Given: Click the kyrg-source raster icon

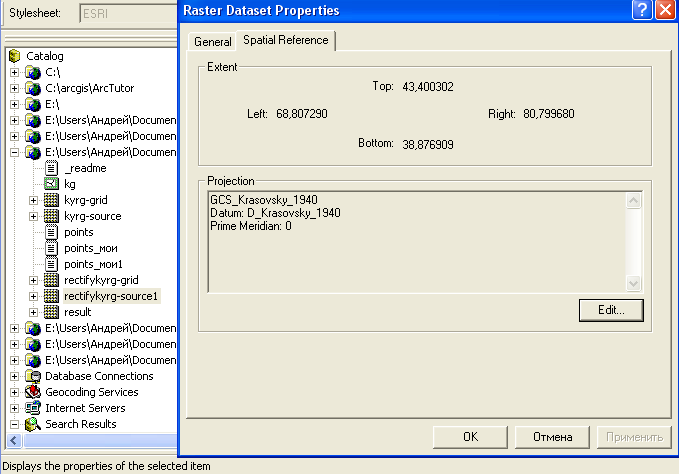Looking at the screenshot, I should tap(52, 216).
